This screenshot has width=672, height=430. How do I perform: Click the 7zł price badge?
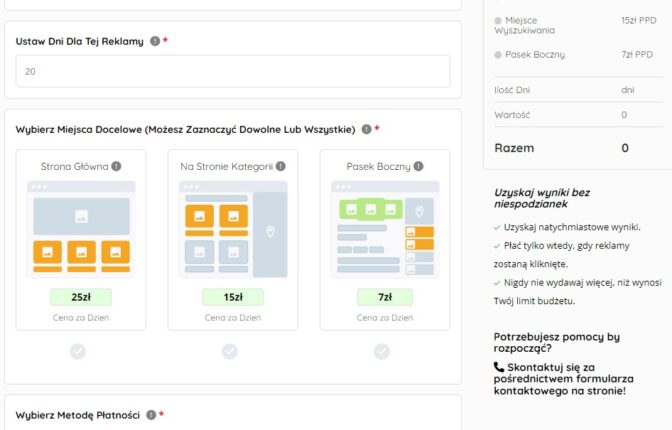click(385, 297)
